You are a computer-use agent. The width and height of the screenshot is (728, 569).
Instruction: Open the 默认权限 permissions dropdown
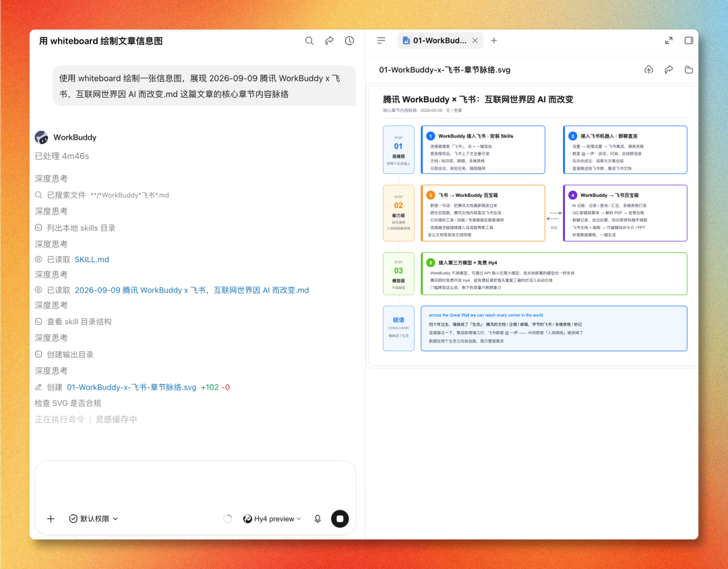coord(93,519)
